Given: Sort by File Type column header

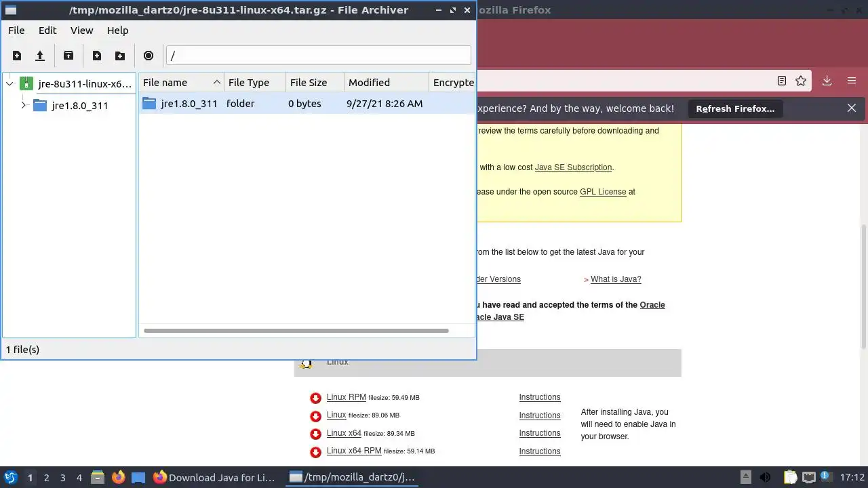Looking at the screenshot, I should 255,82.
